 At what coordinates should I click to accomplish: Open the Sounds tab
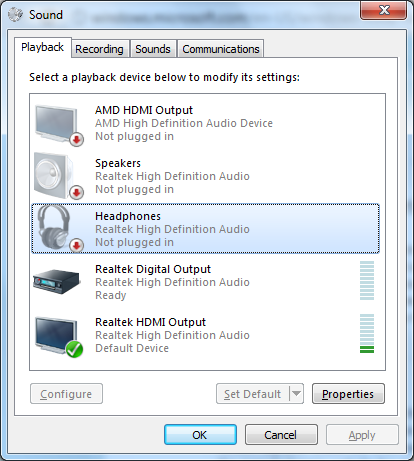pyautogui.click(x=153, y=49)
